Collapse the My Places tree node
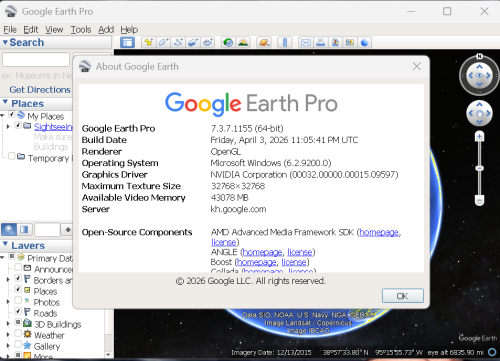The height and width of the screenshot is (361, 500). click(2, 115)
